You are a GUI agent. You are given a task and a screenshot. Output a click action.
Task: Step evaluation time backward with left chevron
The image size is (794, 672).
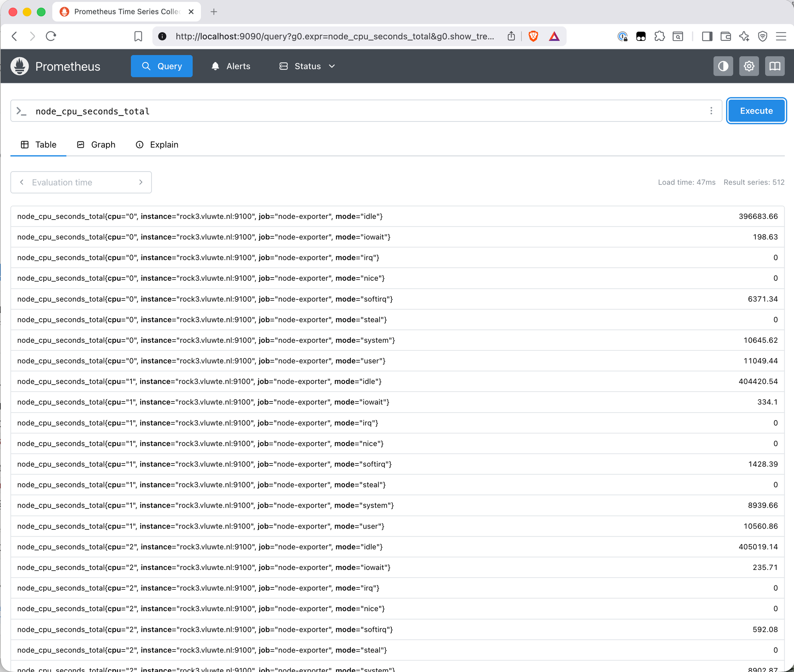click(22, 182)
